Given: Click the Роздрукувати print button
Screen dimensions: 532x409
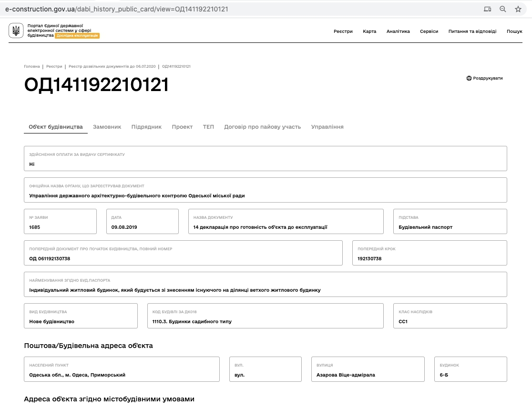Looking at the screenshot, I should pyautogui.click(x=484, y=78).
